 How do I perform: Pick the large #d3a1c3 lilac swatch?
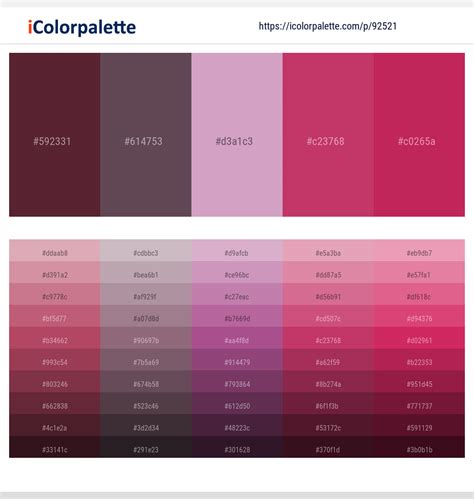237,135
